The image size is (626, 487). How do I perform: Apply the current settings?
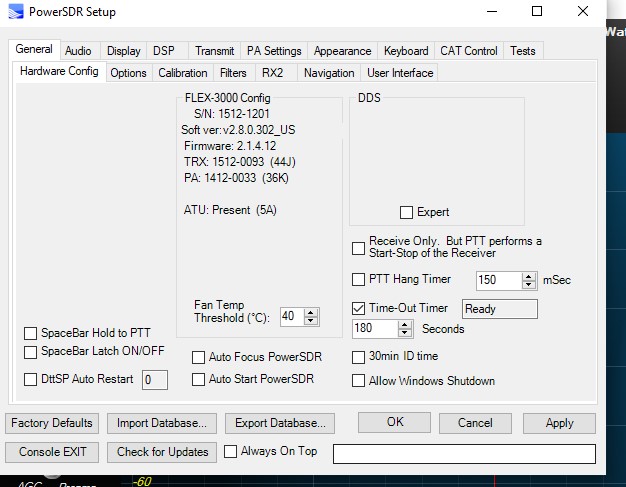click(x=559, y=423)
